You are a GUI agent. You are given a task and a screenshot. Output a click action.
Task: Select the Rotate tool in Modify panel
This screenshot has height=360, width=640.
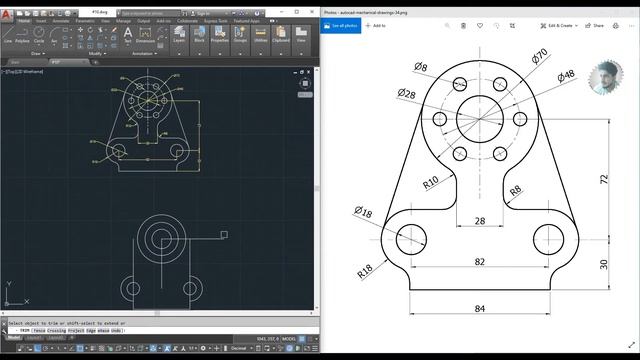click(90, 30)
